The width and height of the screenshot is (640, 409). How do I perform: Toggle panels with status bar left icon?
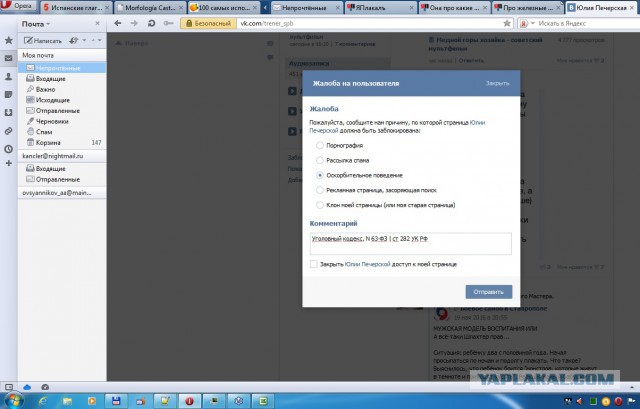point(9,387)
